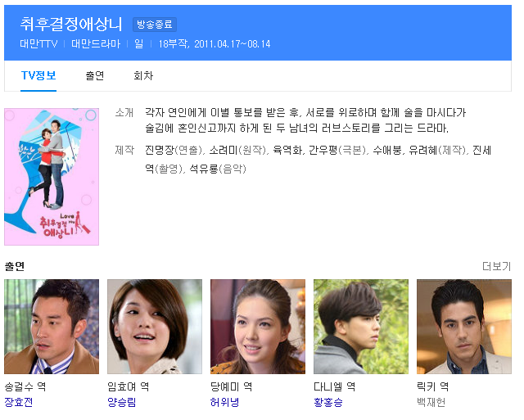Open actor 양승림 profile link
Image resolution: width=524 pixels, height=420 pixels.
click(122, 402)
